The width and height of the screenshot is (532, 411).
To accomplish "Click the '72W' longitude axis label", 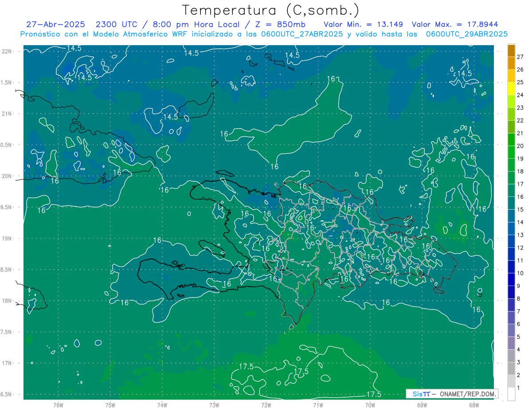I will tap(266, 405).
